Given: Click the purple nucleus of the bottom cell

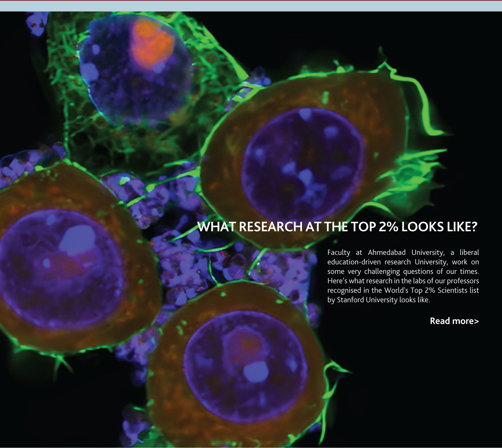Looking at the screenshot, I should (x=244, y=366).
